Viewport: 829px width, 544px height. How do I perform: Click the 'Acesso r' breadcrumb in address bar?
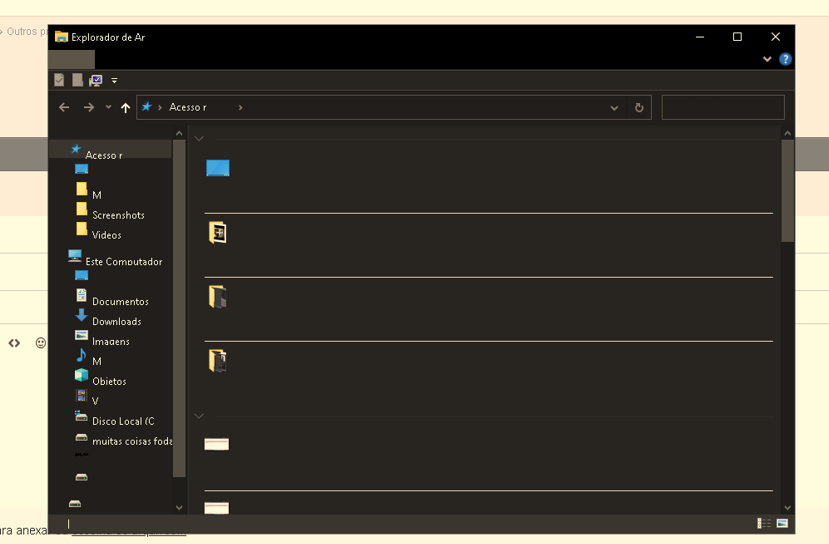coord(188,107)
